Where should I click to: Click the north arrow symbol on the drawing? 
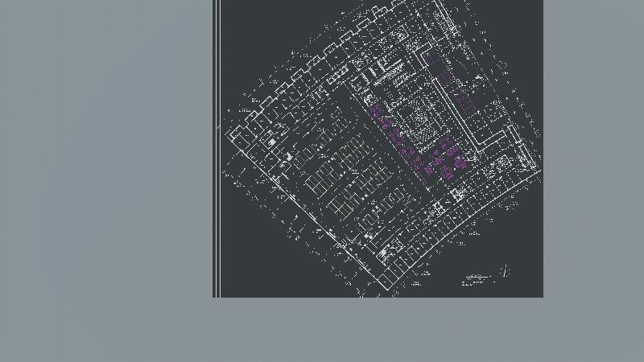[x=505, y=271]
